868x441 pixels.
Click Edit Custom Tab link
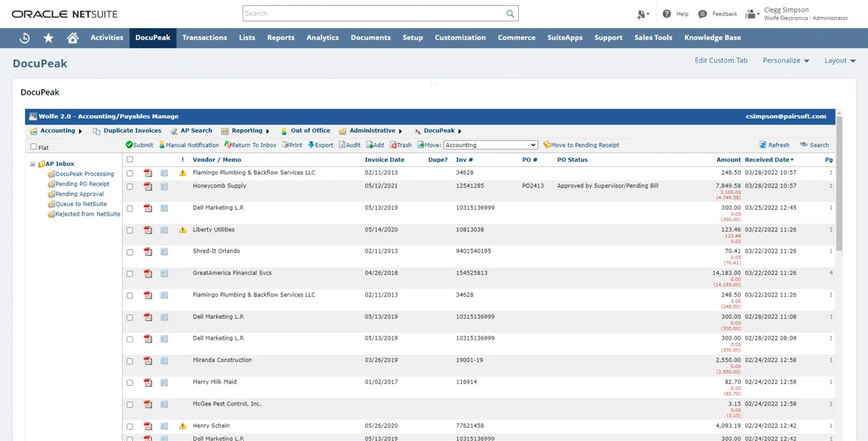(721, 60)
